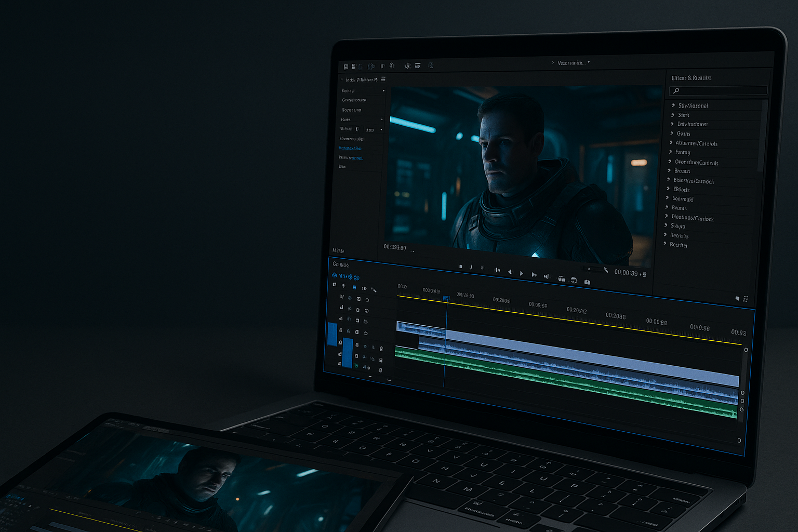
Task: Select the razor-like tool ending the timeline tool row
Action: [x=374, y=290]
